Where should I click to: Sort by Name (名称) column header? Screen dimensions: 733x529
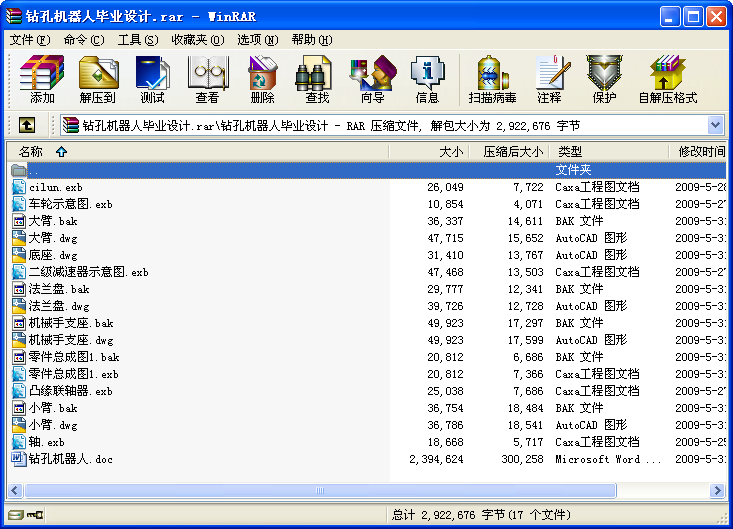197,151
